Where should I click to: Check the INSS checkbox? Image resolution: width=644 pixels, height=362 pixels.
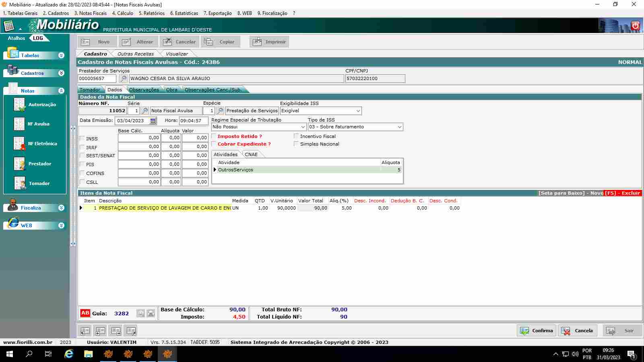click(x=82, y=138)
